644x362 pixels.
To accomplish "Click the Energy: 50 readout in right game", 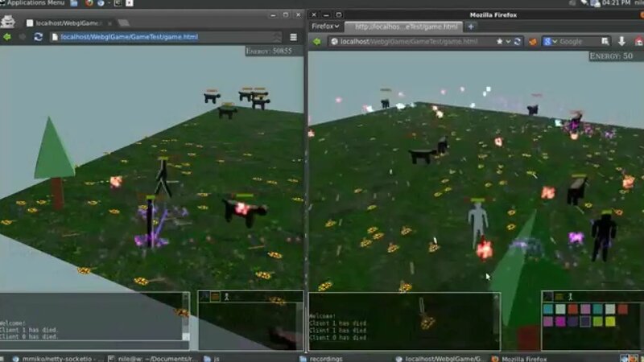I will click(x=611, y=56).
